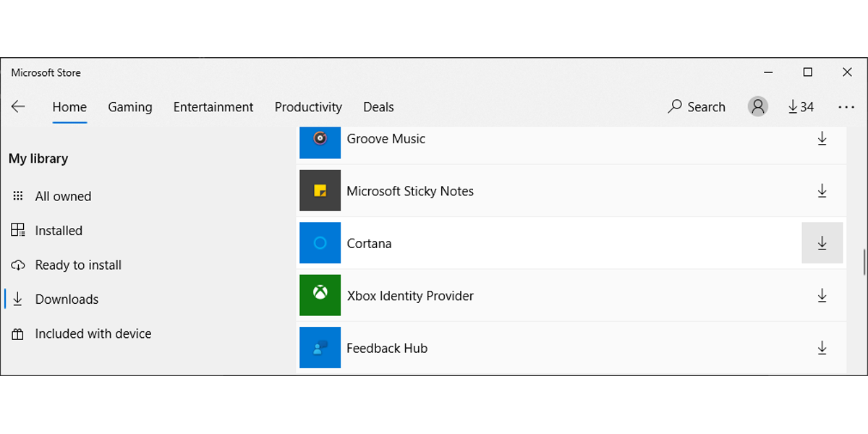
Task: Open downloads and updates showing 34
Action: coord(801,106)
